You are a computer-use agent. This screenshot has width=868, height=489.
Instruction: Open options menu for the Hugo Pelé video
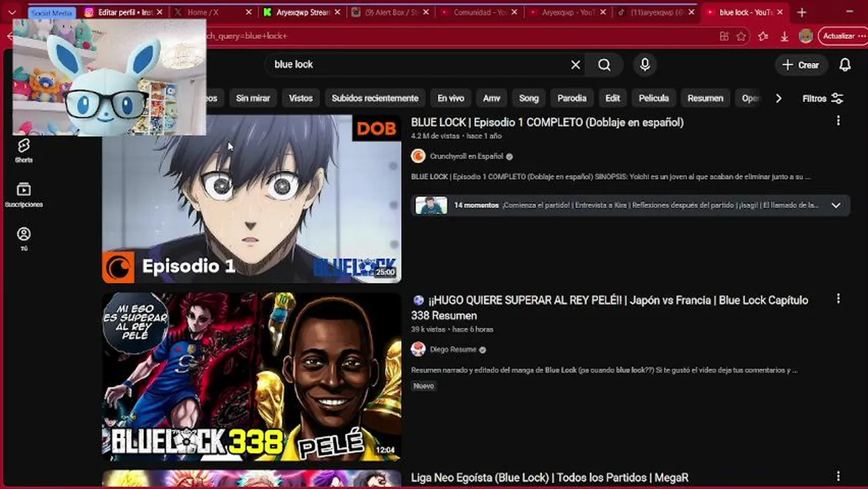pos(838,298)
